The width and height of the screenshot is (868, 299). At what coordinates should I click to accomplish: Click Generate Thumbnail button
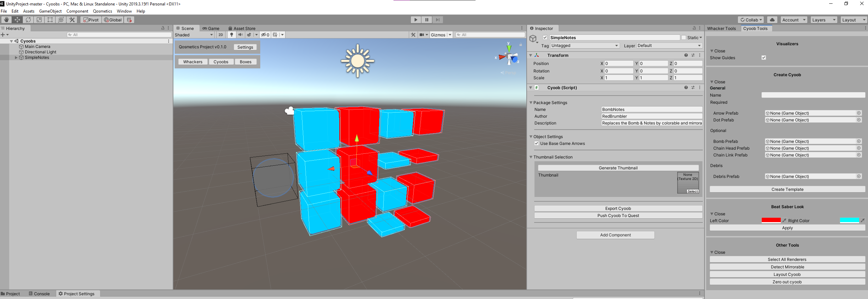pos(618,168)
